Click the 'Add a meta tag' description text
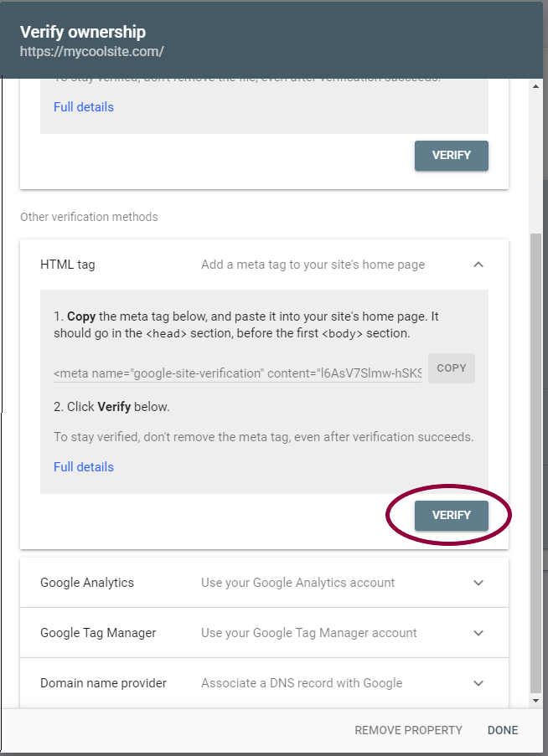548x756 pixels. coord(313,265)
